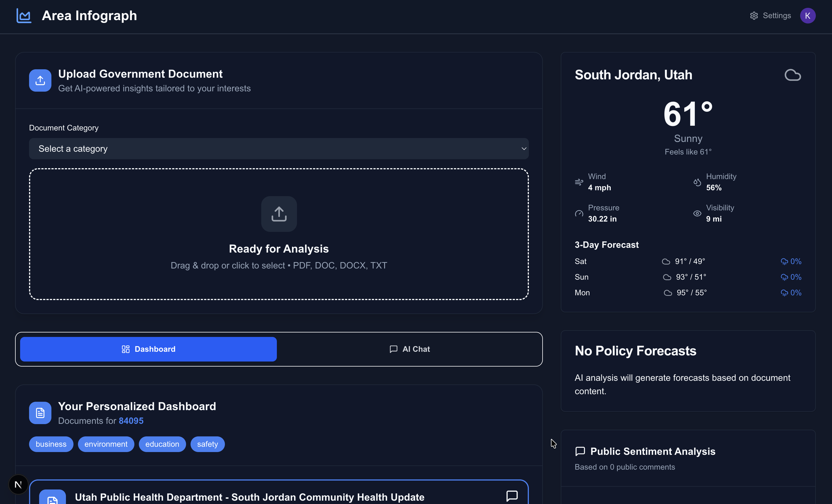
Task: Click the Area Infograph chart logo
Action: [x=24, y=16]
